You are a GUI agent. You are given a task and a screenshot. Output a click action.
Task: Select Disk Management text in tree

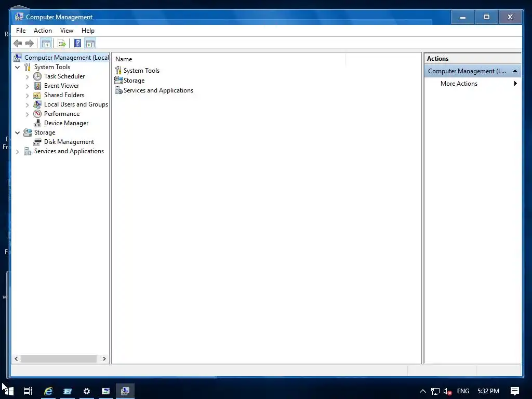tap(69, 142)
